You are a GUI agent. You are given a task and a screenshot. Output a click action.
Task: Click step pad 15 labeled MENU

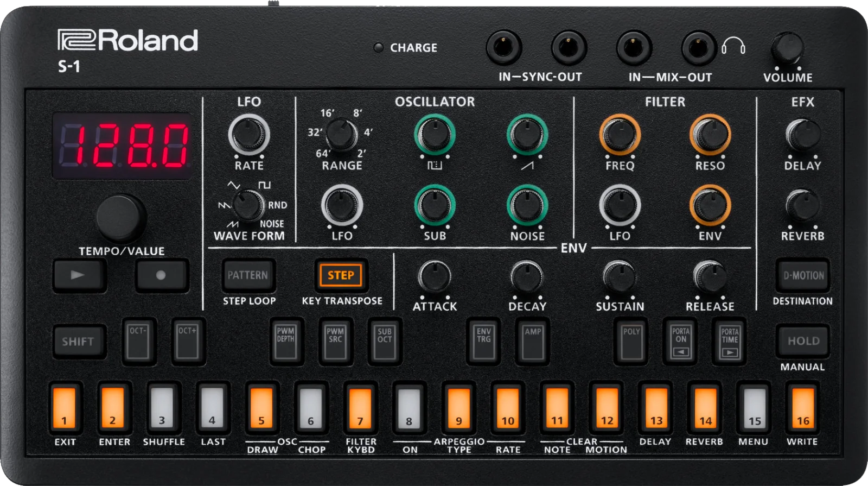tap(754, 407)
